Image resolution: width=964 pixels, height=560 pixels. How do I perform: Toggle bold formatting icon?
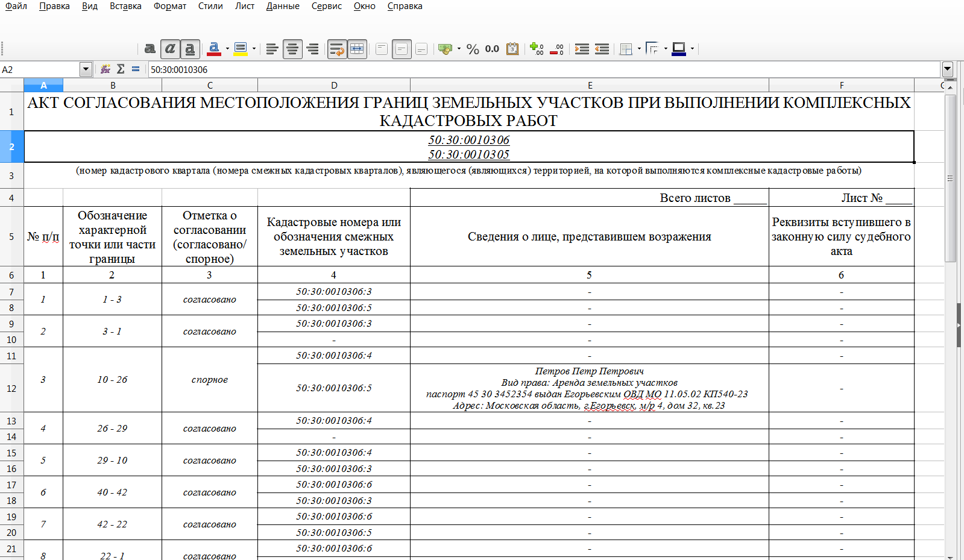(150, 49)
